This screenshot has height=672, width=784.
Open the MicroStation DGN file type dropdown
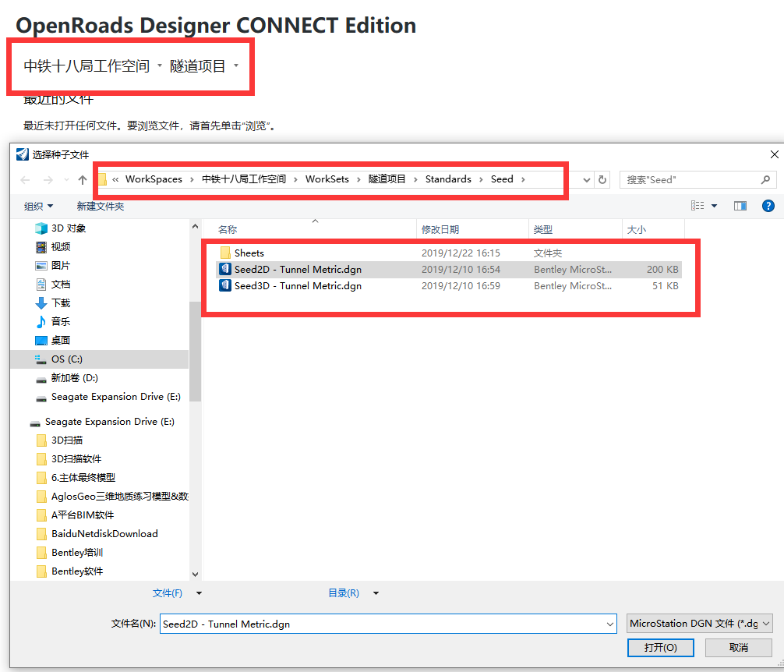[699, 624]
